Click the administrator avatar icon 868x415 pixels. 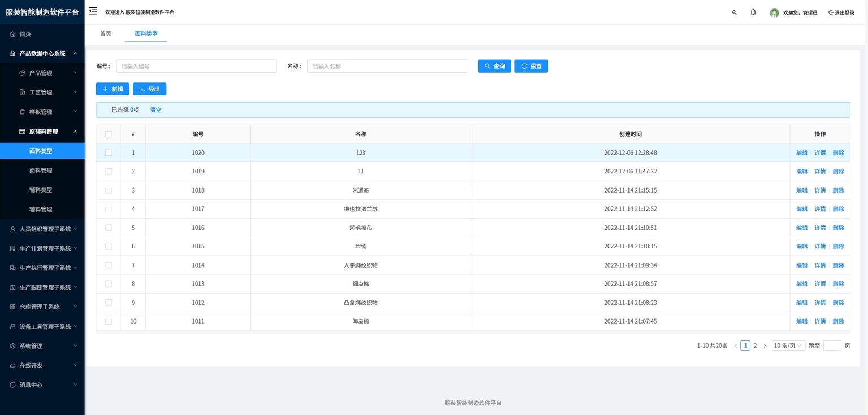click(774, 12)
